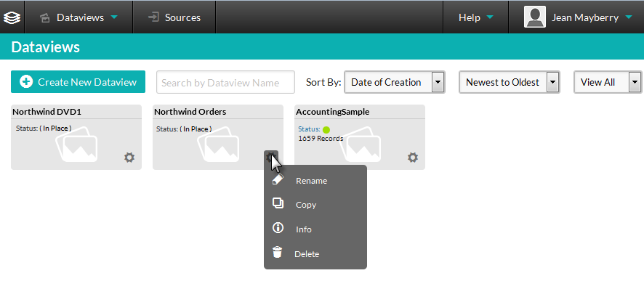Expand Jean Mayberry user menu arrow
The height and width of the screenshot is (289, 644).
tap(629, 17)
